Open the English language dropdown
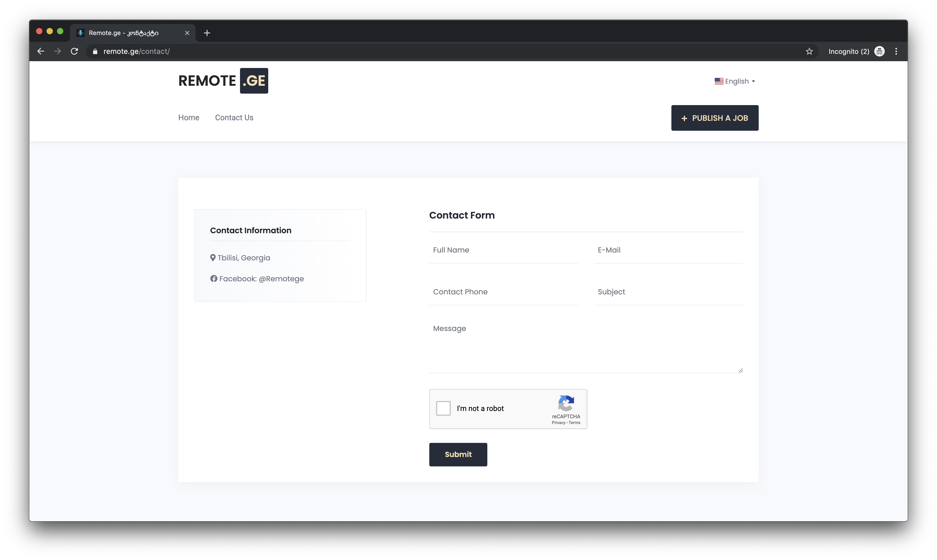Image resolution: width=937 pixels, height=560 pixels. (x=734, y=82)
